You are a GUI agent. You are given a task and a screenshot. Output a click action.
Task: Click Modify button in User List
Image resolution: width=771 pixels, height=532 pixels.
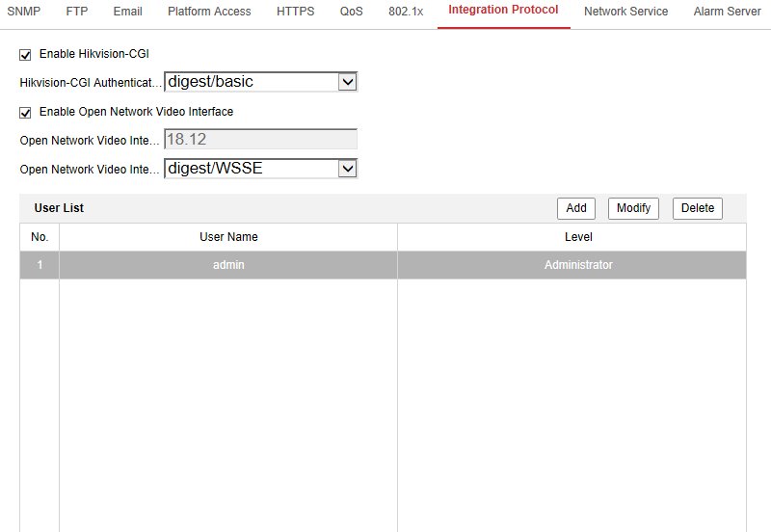(632, 208)
